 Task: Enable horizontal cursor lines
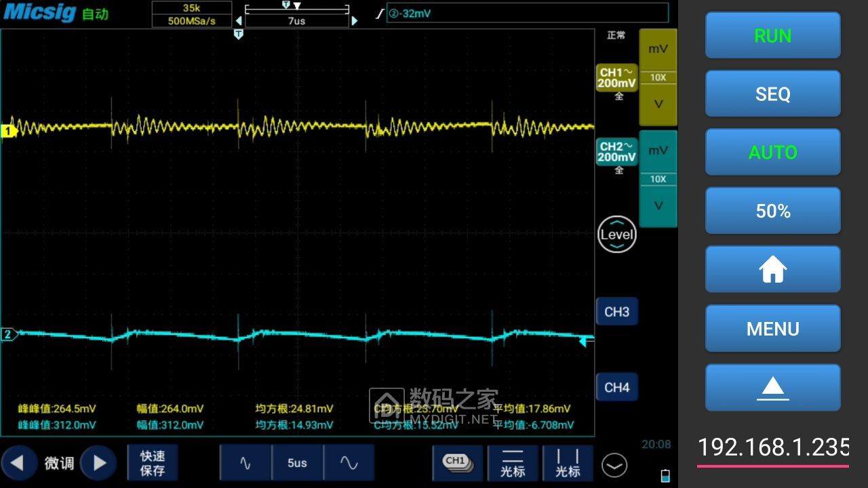[513, 463]
